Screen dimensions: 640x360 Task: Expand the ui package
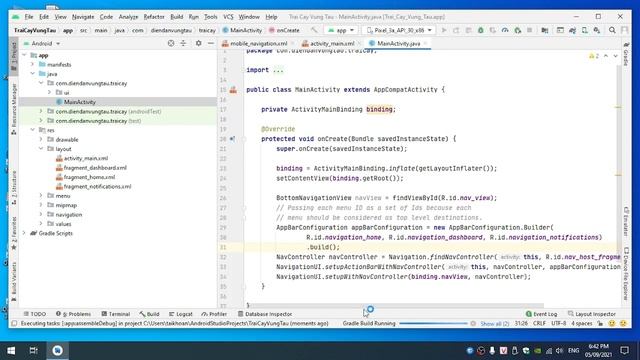pos(49,93)
